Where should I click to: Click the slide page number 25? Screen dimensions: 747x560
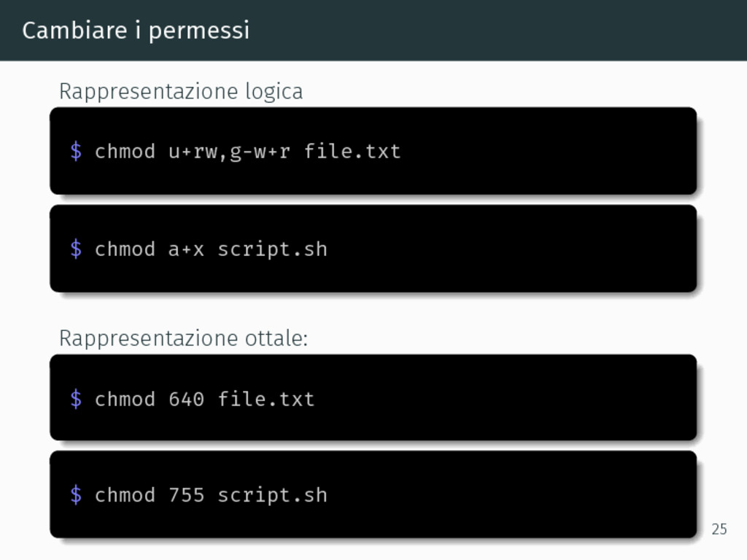719,529
